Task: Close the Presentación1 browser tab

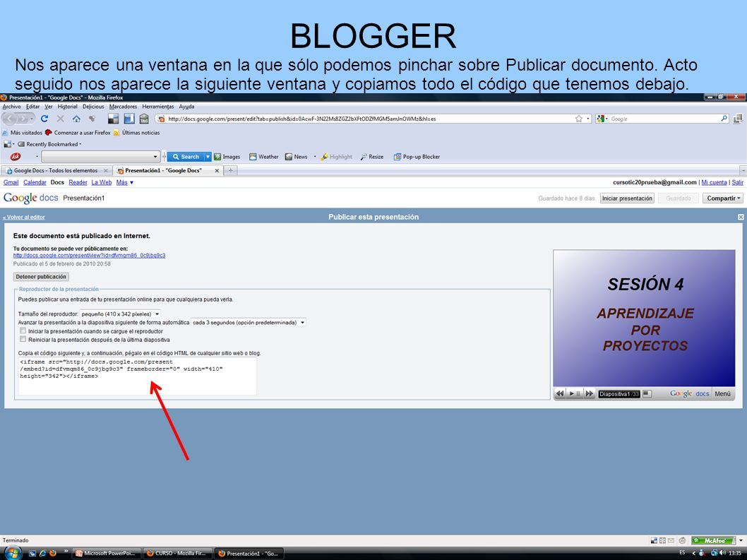Action: [x=217, y=171]
